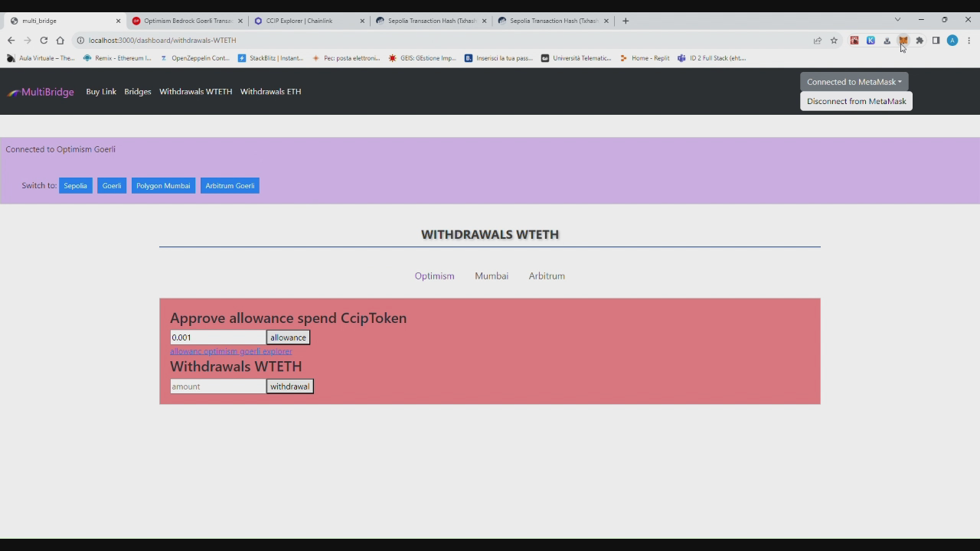
Task: Open the GEIS: GEstione Imp... bookmark
Action: pyautogui.click(x=423, y=58)
